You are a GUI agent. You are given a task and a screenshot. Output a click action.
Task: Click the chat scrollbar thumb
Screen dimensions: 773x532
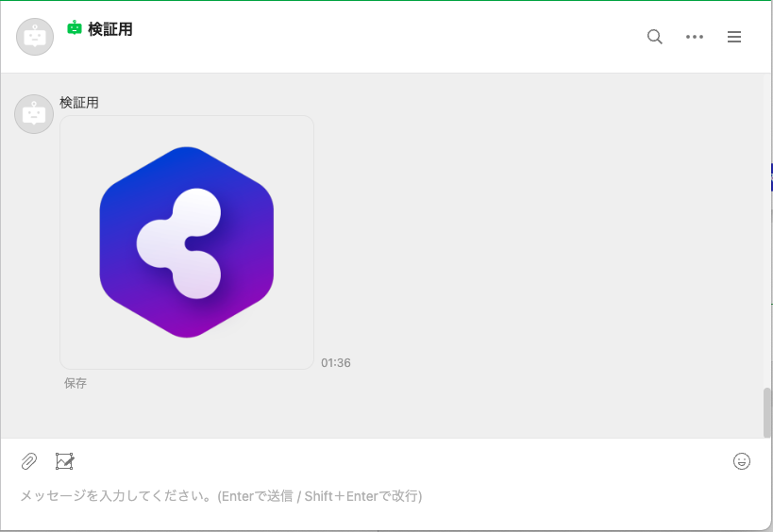click(x=766, y=413)
